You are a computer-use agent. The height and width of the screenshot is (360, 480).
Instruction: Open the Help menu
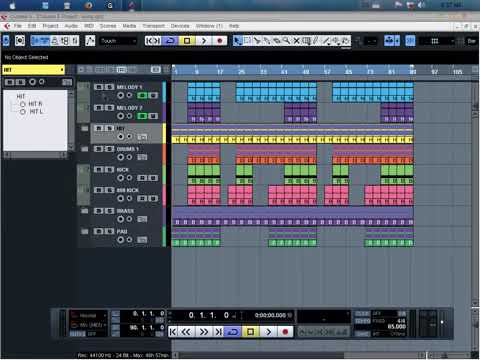(x=234, y=26)
